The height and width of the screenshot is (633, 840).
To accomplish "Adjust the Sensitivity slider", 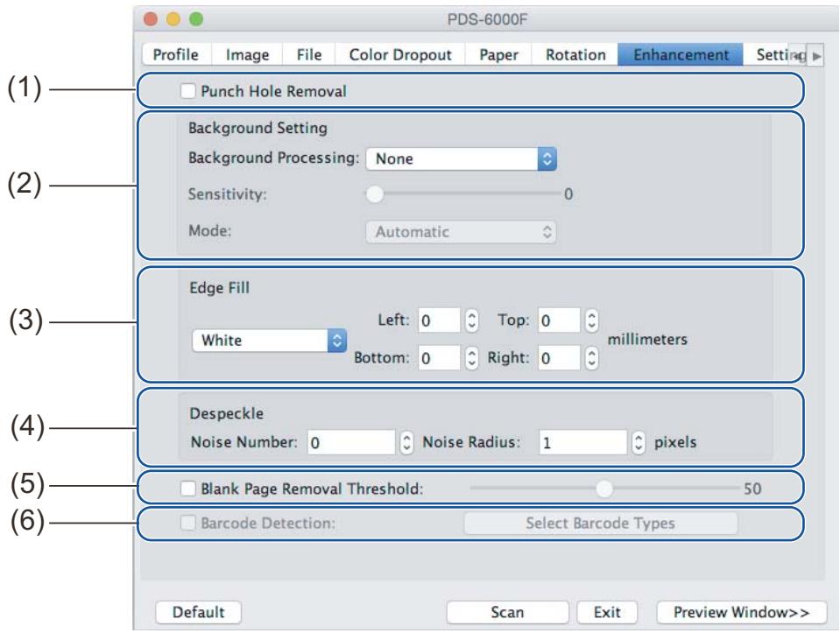I will 375,193.
